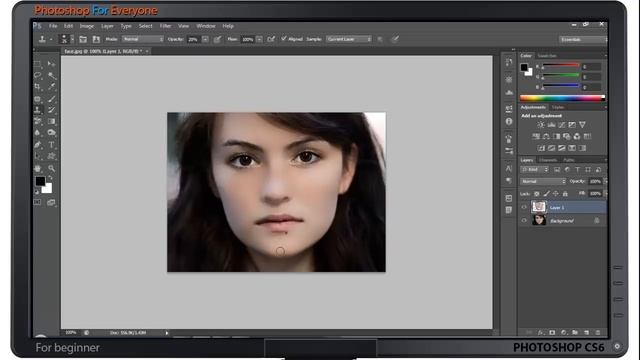The height and width of the screenshot is (360, 640).
Task: Open the Essentials workspace dropdown
Action: [583, 40]
